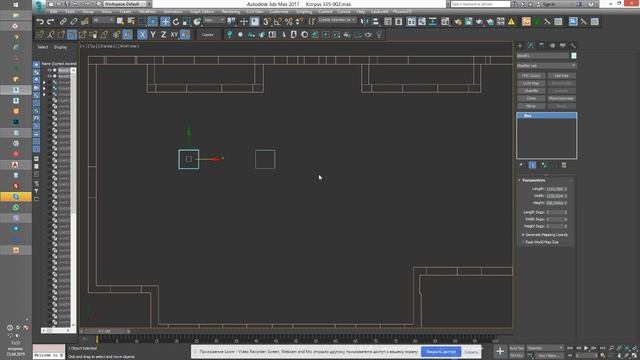Image resolution: width=640 pixels, height=360 pixels.
Task: Open the Motion tab in the command panel
Action: 552,45
